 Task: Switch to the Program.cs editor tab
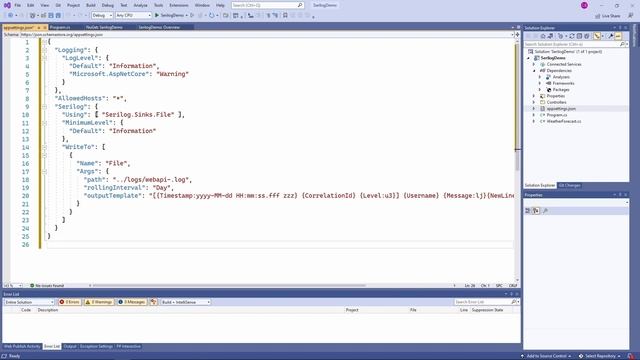tap(60, 27)
